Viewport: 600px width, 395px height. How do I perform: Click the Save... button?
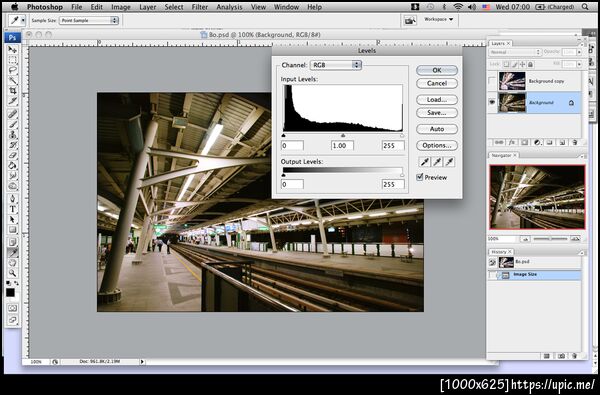pos(437,113)
